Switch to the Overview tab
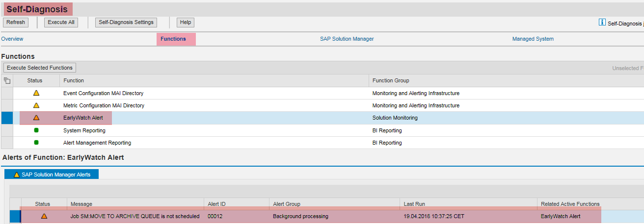Screen dimensions: 644x224 tap(12, 39)
